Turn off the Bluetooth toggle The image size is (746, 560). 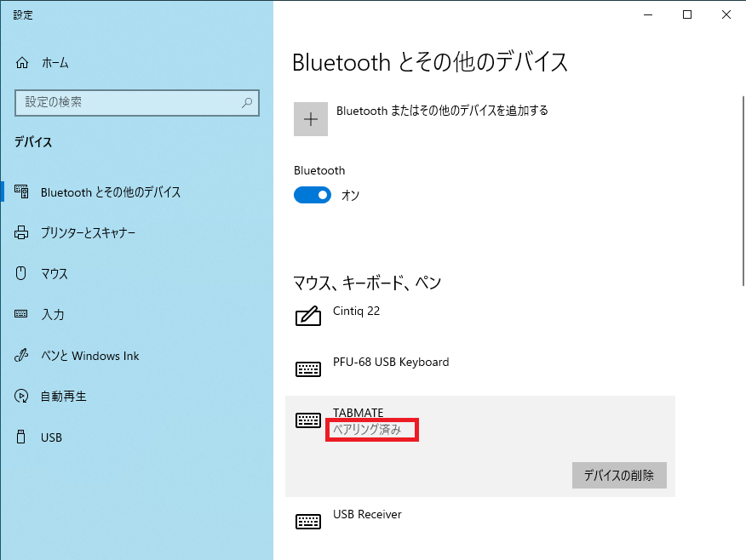(x=313, y=195)
